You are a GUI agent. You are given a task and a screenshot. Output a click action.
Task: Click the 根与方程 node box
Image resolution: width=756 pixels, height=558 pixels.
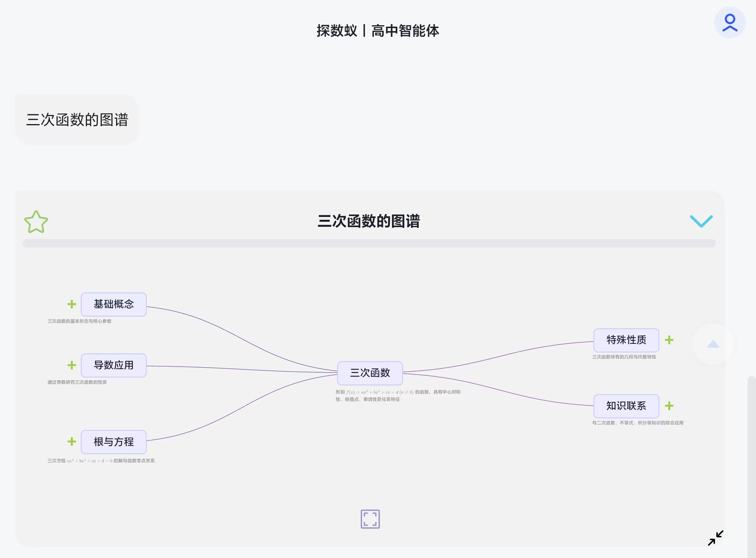(114, 442)
